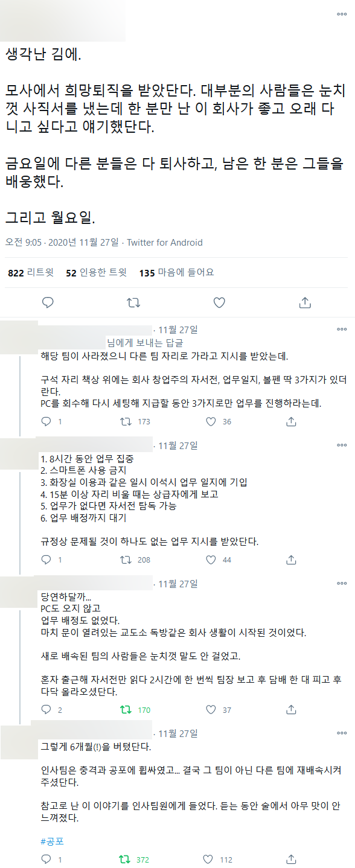Retweet the reply showing 173 retweets

(x=126, y=421)
